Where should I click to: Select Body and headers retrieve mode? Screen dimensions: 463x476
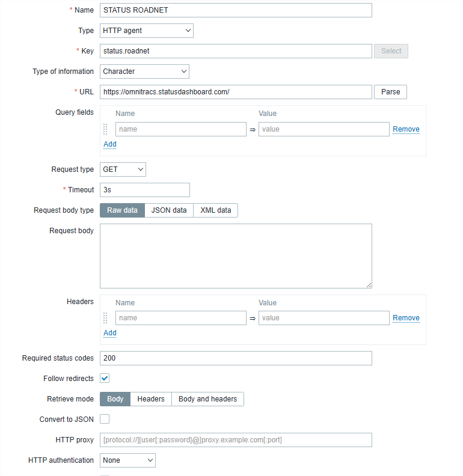pos(207,399)
